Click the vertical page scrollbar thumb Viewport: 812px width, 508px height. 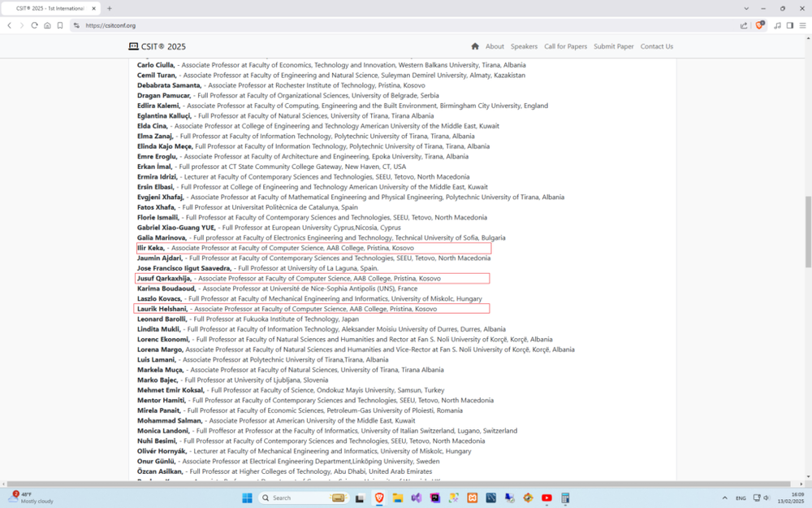tap(807, 232)
